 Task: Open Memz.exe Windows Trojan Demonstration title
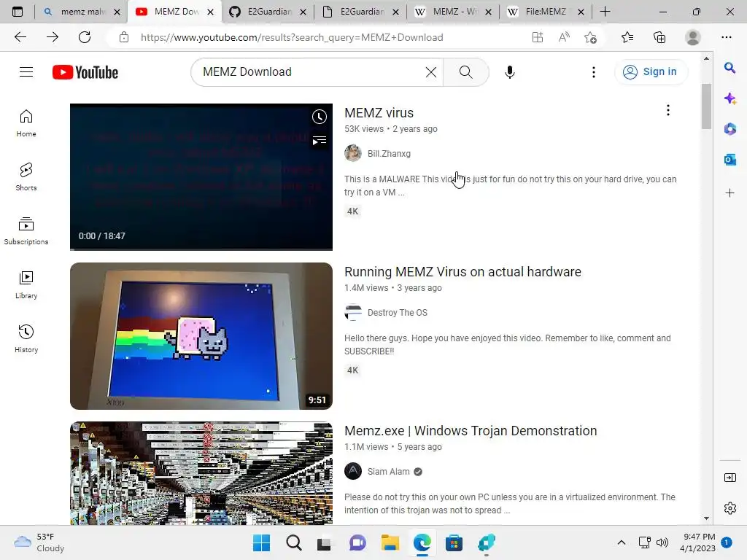pos(471,431)
